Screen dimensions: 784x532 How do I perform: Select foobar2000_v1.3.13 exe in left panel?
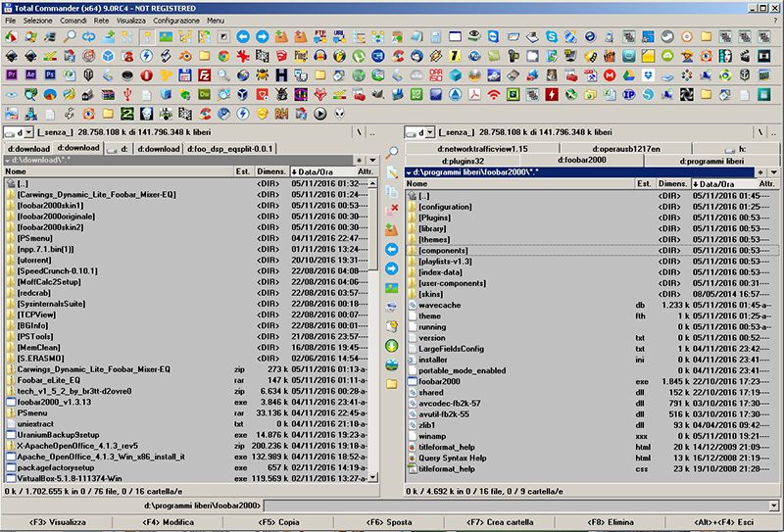coord(187,402)
